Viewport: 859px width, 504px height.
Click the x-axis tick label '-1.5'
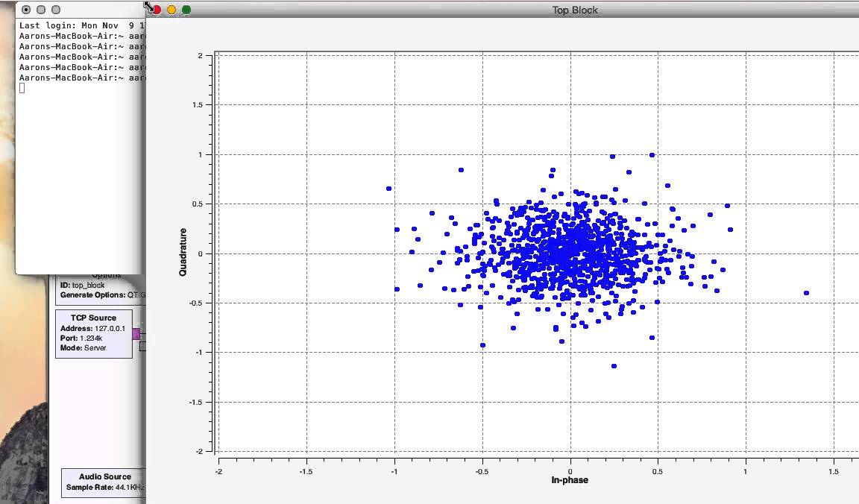click(x=306, y=472)
